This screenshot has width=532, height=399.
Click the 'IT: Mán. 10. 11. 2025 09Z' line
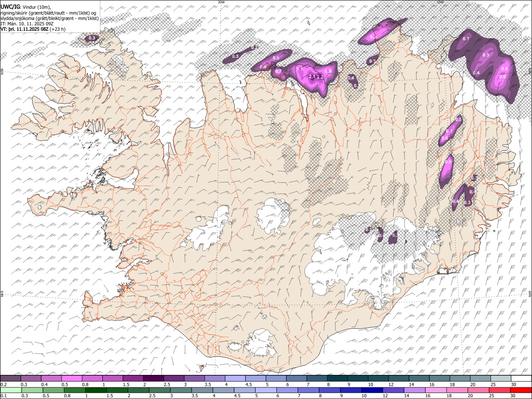(x=27, y=24)
